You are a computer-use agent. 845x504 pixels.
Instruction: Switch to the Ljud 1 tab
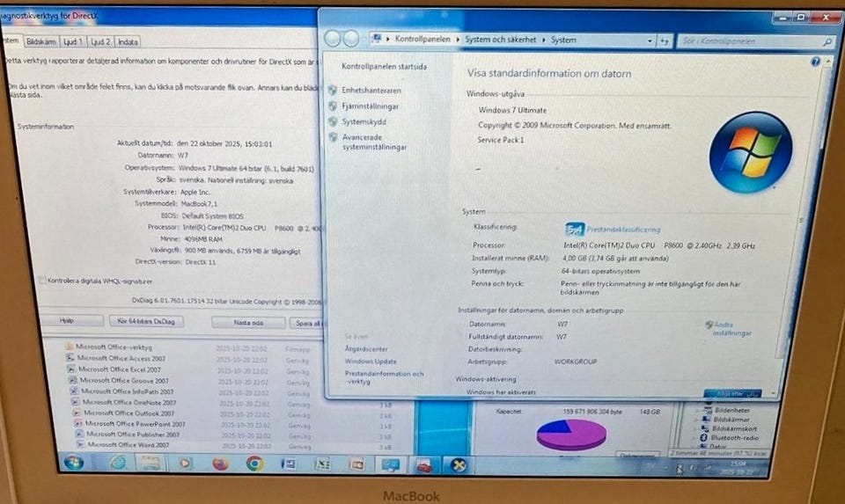[73, 41]
